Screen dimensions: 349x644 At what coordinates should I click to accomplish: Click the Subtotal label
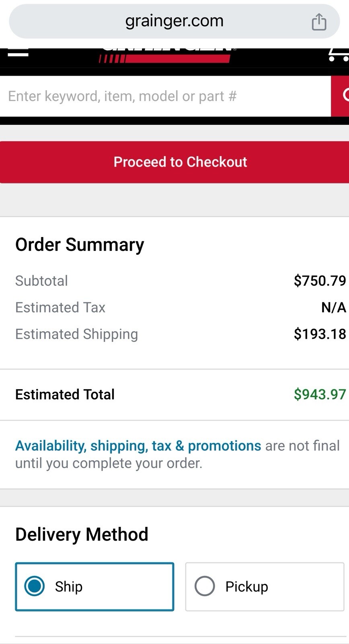tap(41, 281)
